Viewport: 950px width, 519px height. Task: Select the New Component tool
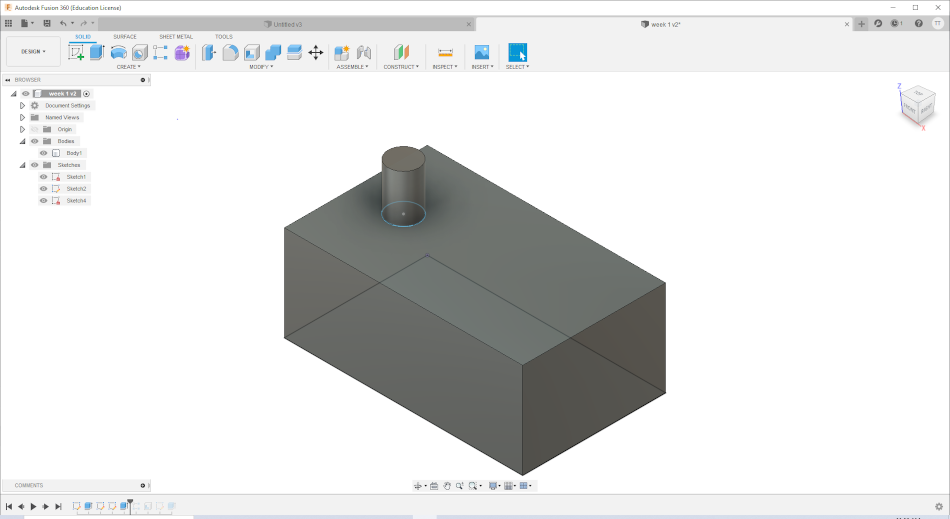point(342,53)
